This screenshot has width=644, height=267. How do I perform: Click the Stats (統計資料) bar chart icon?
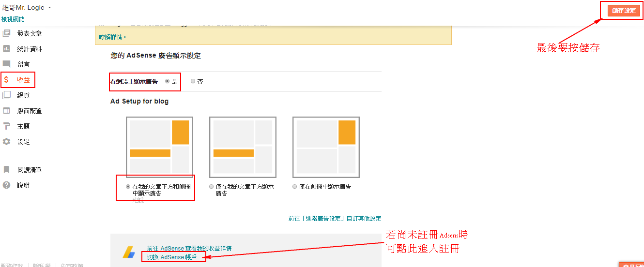[x=7, y=49]
